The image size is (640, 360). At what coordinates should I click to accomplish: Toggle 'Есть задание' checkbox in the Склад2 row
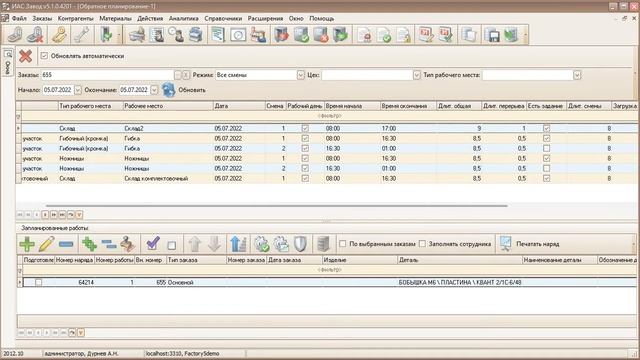(547, 128)
